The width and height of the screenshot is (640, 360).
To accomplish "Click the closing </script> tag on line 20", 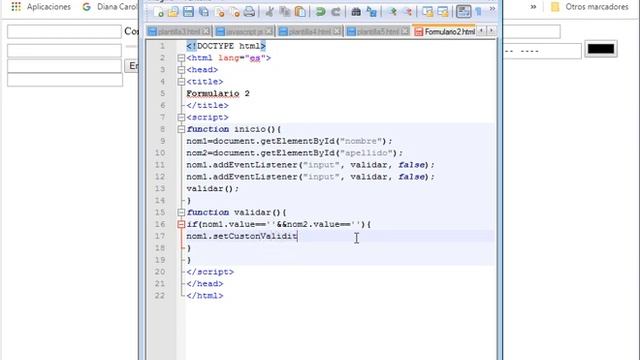I will [x=210, y=272].
